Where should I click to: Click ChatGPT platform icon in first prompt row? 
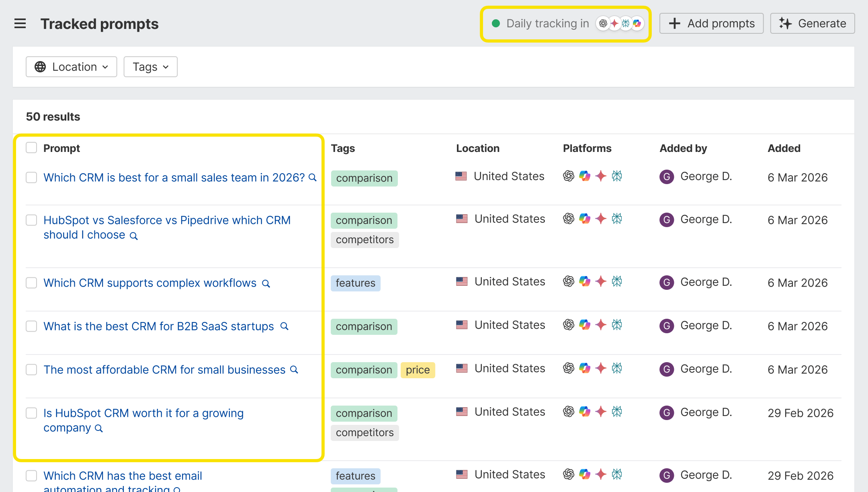(569, 176)
